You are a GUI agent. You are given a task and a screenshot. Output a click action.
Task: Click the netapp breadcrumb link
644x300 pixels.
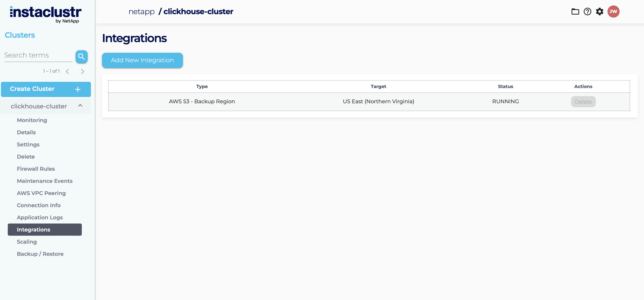142,11
